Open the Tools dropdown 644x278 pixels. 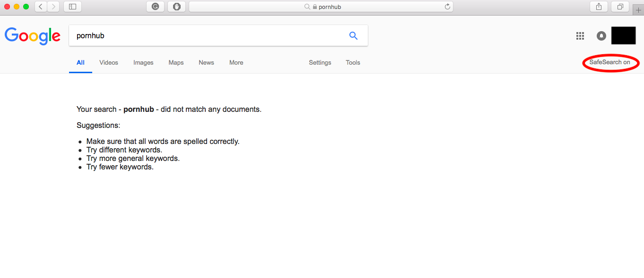pyautogui.click(x=353, y=62)
